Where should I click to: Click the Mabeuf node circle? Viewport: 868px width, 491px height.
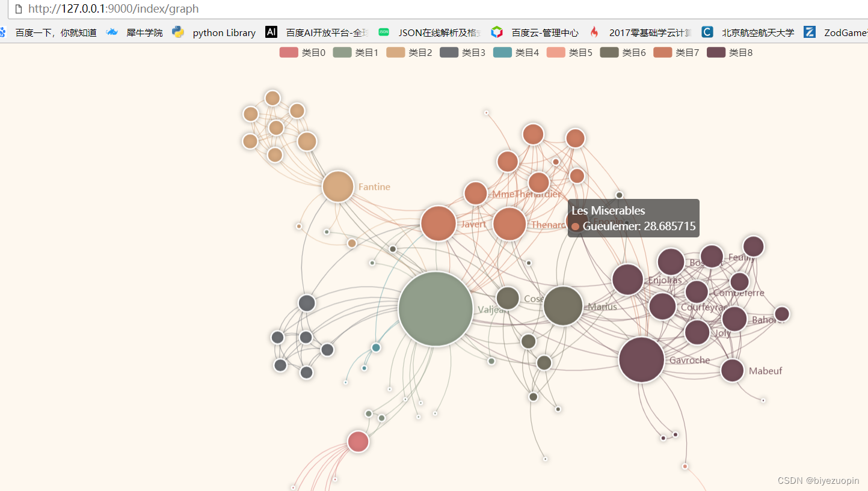click(x=733, y=370)
